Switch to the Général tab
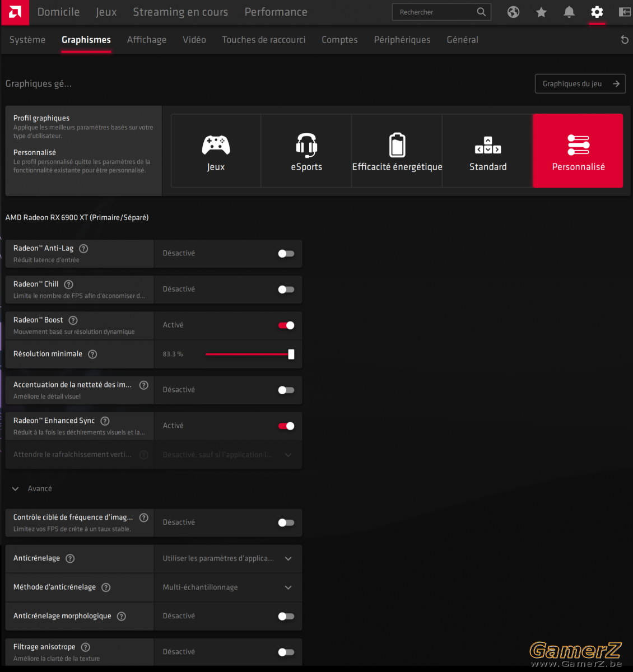633x672 pixels. [x=463, y=40]
